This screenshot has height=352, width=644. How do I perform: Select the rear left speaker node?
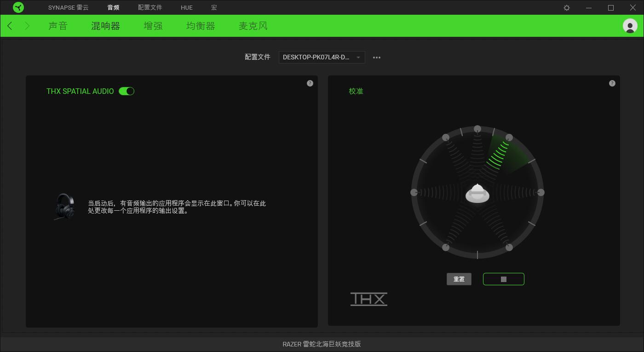446,248
